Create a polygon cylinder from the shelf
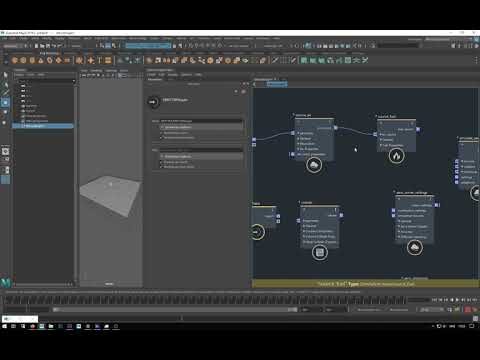Screen dimensions: 480x360 click(x=32, y=60)
